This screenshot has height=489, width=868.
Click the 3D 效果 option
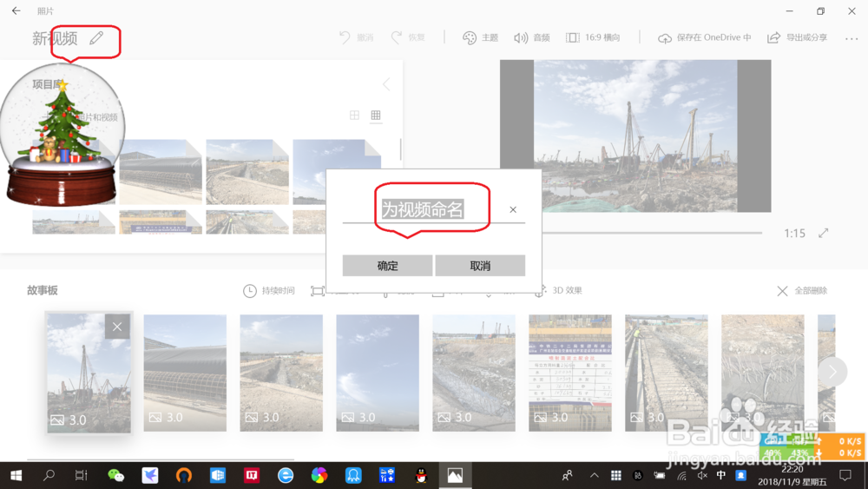click(x=560, y=290)
